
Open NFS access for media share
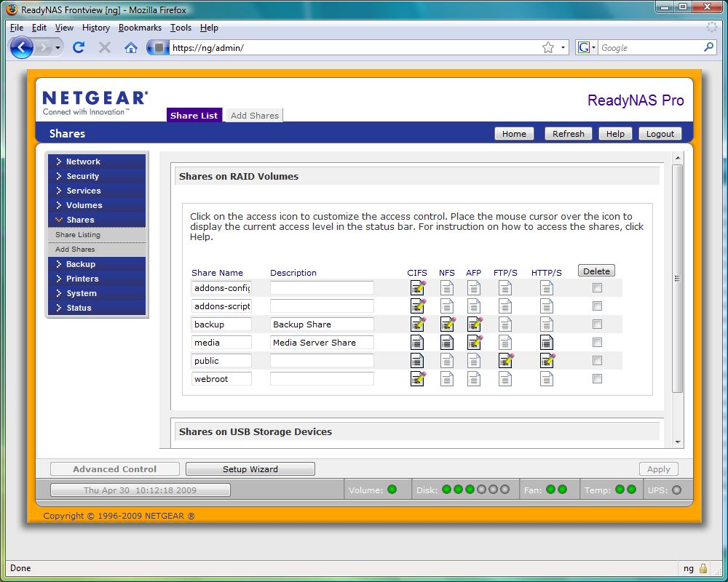447,343
